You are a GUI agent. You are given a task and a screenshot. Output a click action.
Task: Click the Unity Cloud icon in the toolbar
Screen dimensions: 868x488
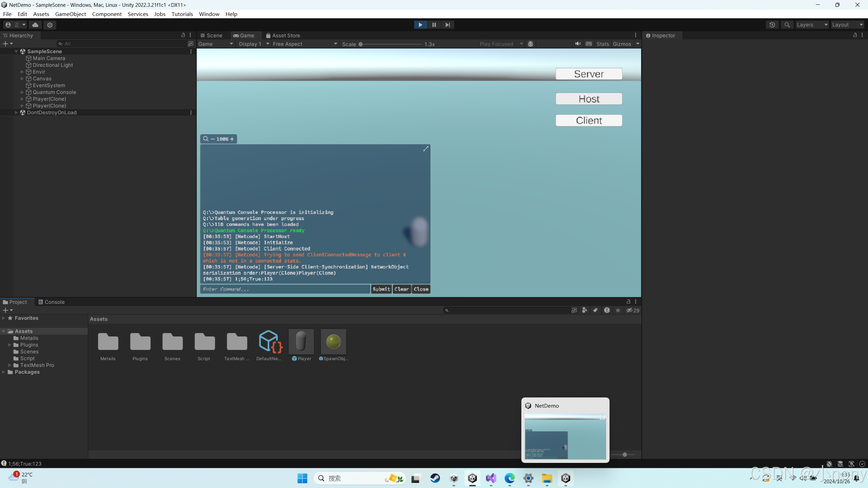click(x=35, y=25)
